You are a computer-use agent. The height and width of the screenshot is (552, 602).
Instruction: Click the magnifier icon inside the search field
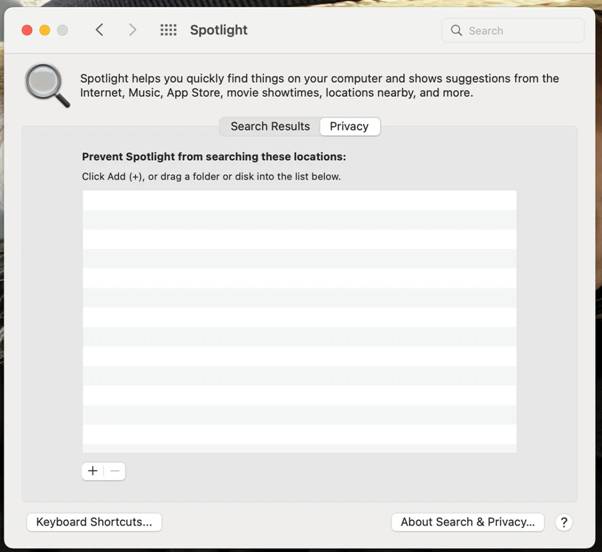(x=457, y=31)
